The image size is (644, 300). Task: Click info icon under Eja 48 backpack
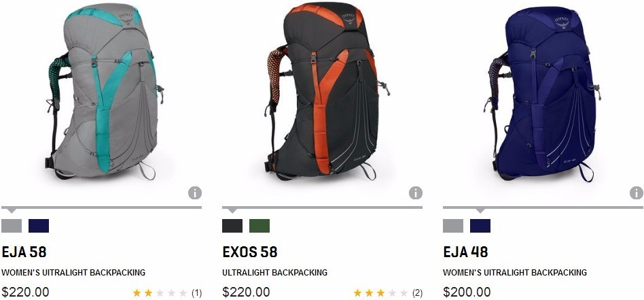(x=637, y=193)
